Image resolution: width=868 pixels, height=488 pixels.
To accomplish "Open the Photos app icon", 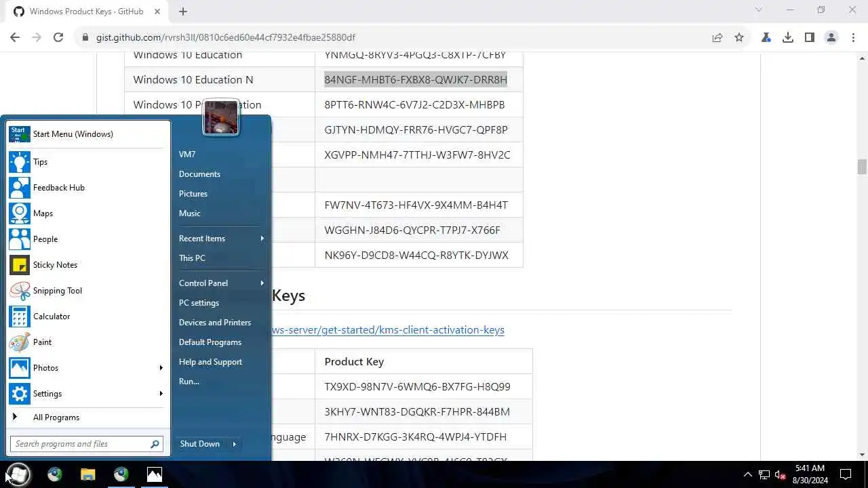I will click(20, 368).
